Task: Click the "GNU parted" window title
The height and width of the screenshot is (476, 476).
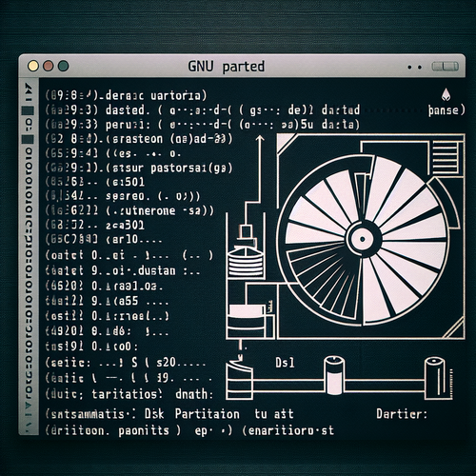Action: pyautogui.click(x=226, y=67)
